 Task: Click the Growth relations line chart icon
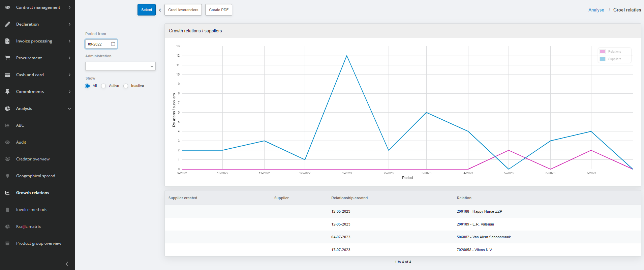pos(7,193)
